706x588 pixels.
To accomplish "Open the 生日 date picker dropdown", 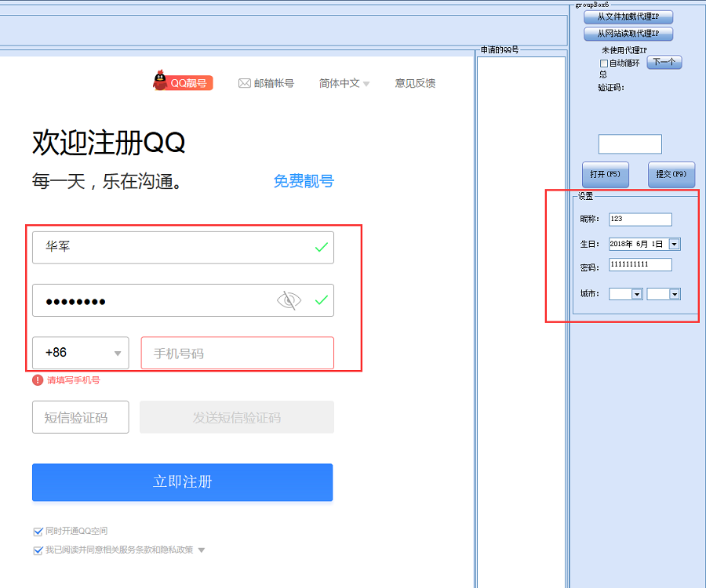I will click(x=674, y=244).
